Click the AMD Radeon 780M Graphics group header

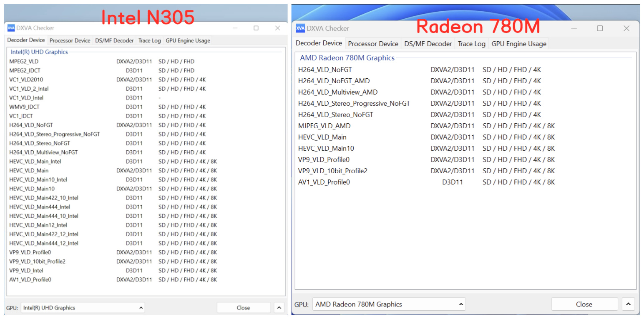(x=347, y=58)
